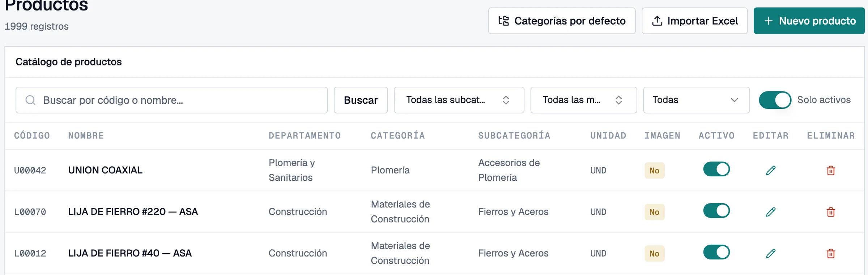The height and width of the screenshot is (275, 868).
Task: Open the Todas las subcat... dropdown
Action: (x=459, y=100)
